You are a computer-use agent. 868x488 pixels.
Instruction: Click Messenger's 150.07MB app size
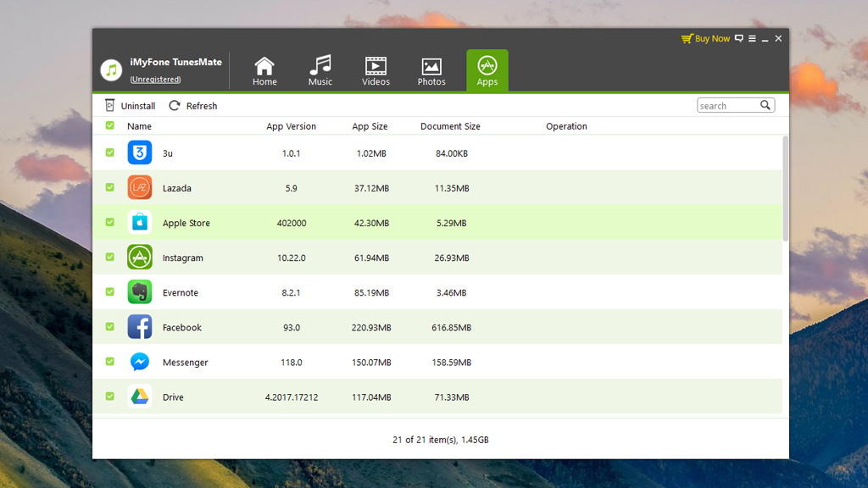pos(371,363)
